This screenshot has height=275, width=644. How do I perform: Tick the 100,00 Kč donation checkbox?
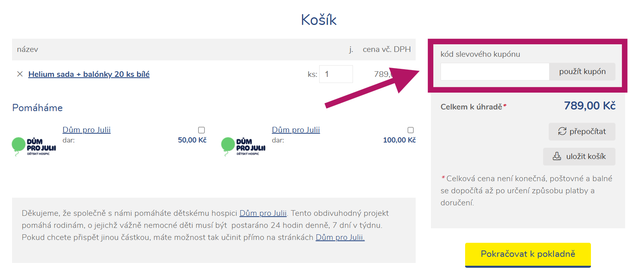point(410,130)
